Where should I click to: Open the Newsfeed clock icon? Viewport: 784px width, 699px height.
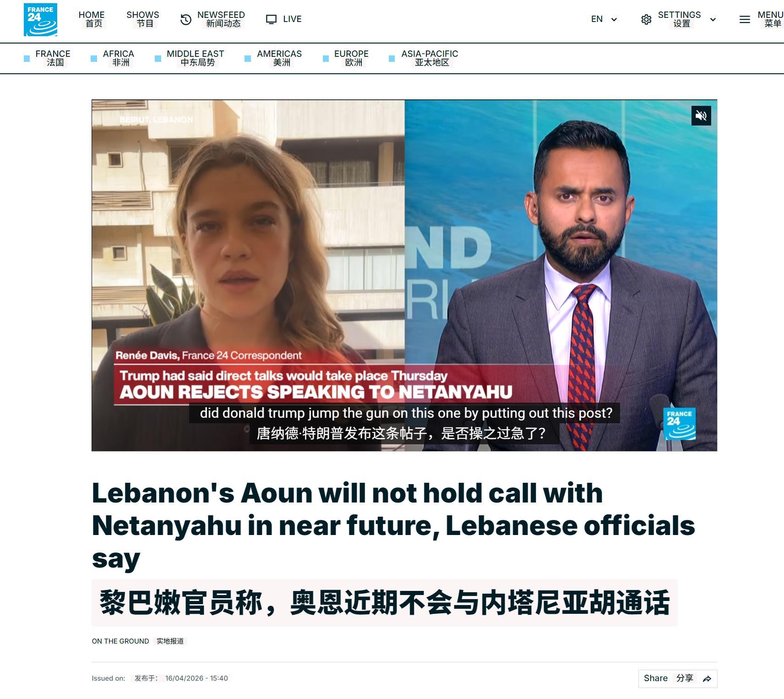click(x=185, y=19)
